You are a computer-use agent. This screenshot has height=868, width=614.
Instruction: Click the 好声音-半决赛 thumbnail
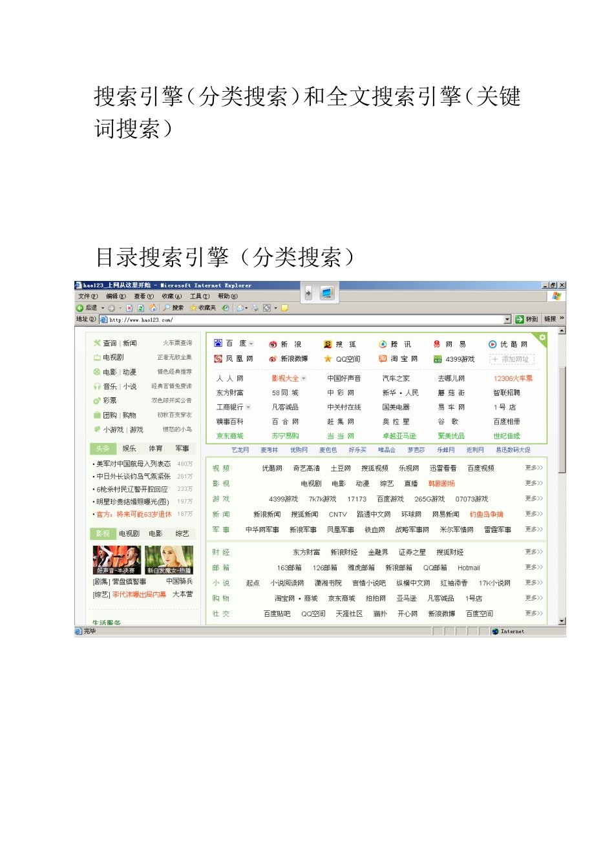pyautogui.click(x=116, y=559)
